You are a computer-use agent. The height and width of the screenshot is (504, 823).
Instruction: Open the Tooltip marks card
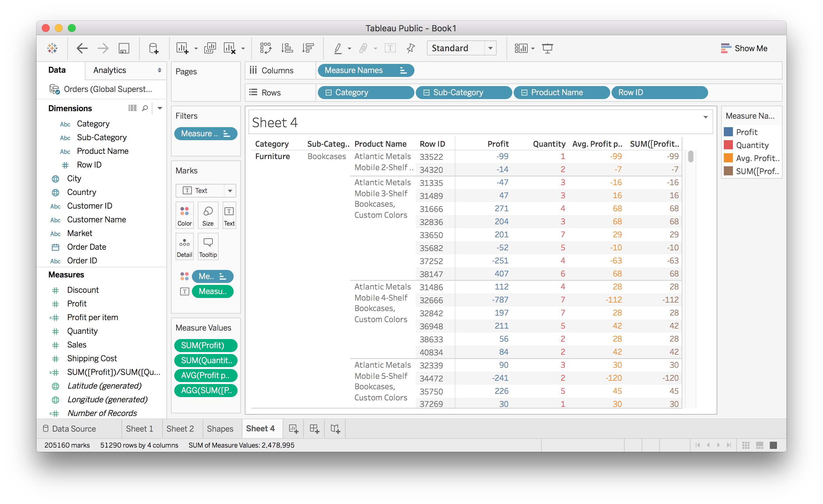pyautogui.click(x=208, y=247)
